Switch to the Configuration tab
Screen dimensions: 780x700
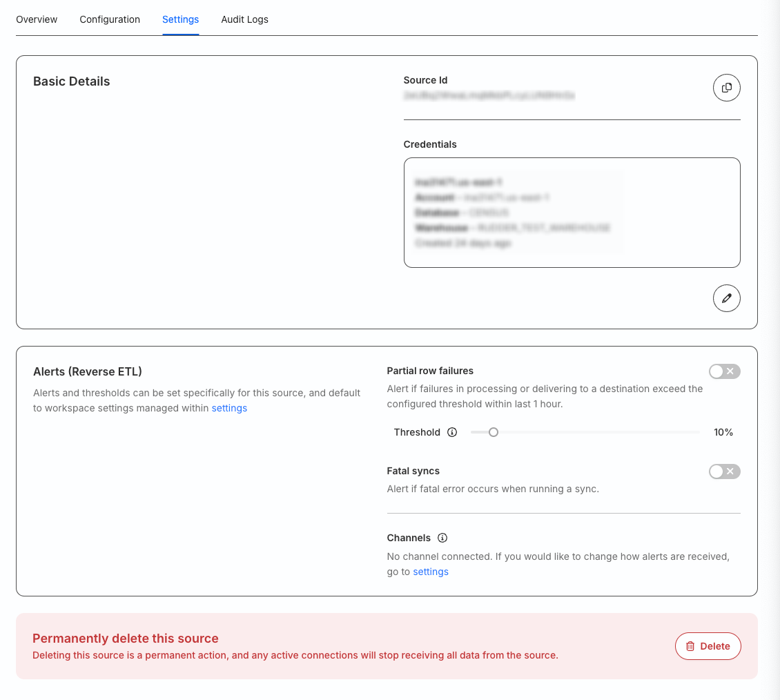pos(110,19)
